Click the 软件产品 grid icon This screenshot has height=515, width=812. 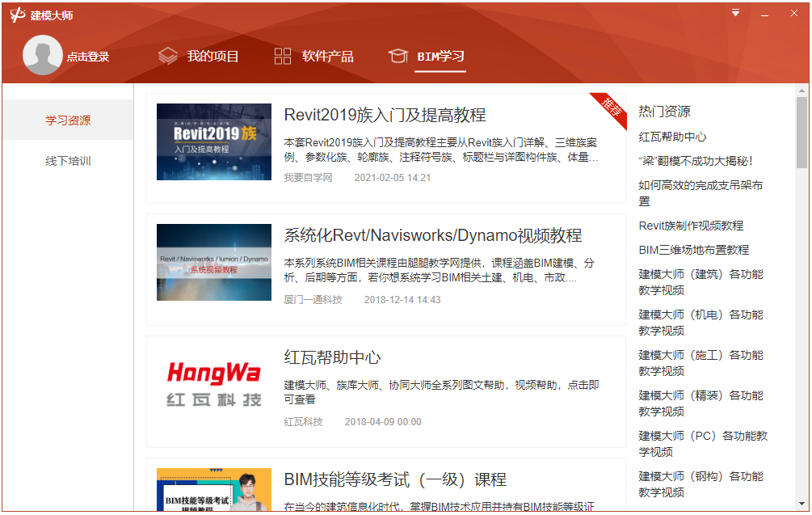coord(283,56)
